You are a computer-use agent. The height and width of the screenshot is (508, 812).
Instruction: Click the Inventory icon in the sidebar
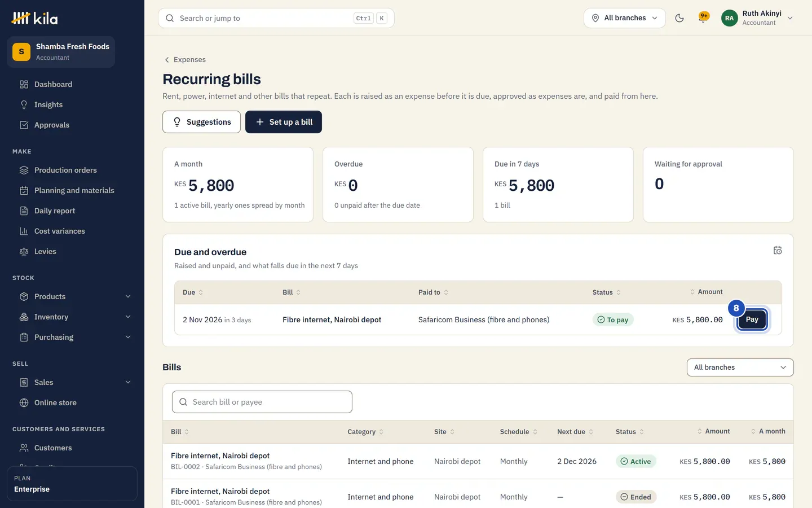point(24,317)
